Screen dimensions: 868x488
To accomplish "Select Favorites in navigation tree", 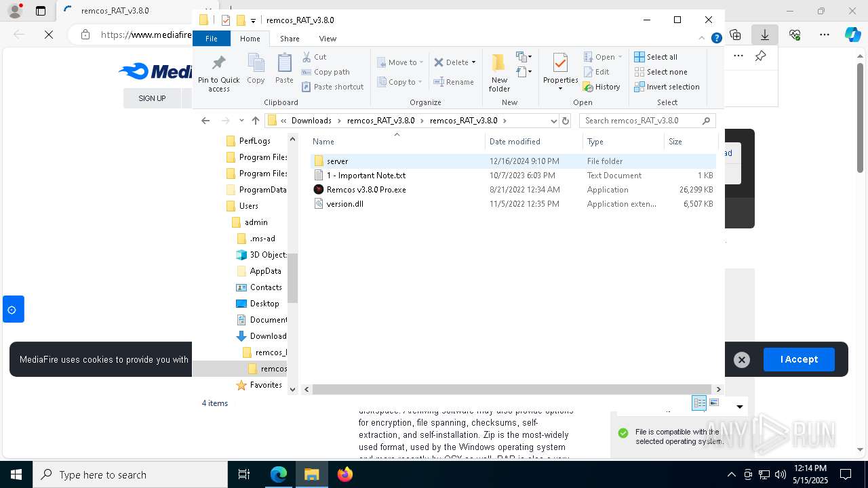I will click(x=266, y=385).
